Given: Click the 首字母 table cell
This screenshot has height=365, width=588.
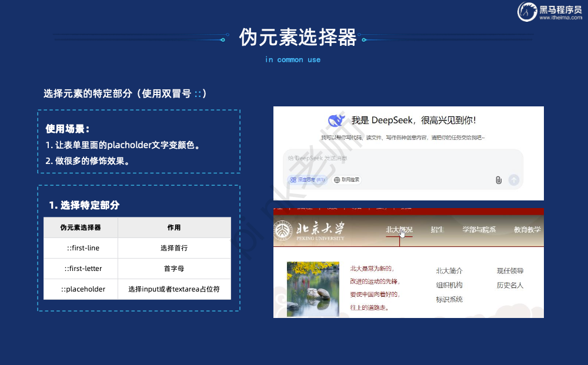Looking at the screenshot, I should (x=175, y=269).
